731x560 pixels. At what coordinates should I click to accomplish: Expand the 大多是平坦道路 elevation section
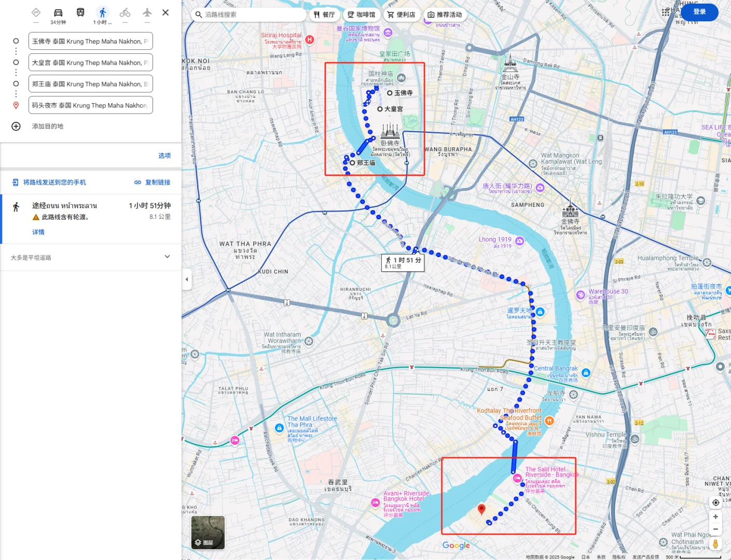(91, 257)
